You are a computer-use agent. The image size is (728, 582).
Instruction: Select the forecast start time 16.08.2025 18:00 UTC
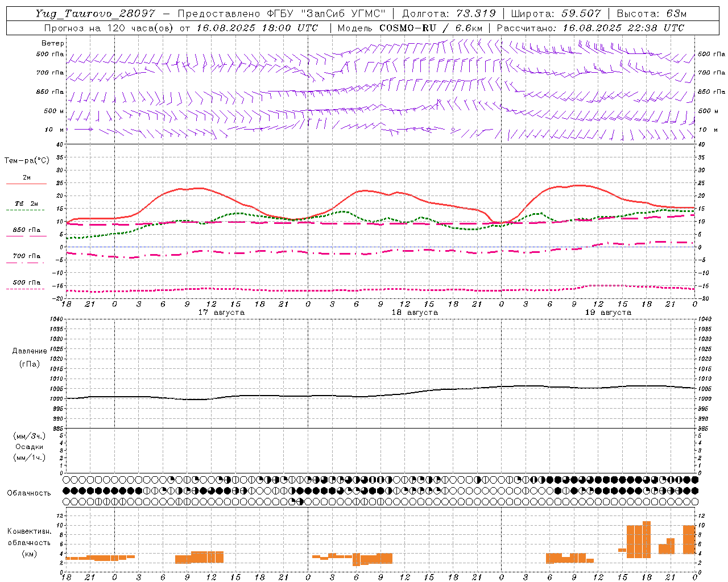[x=258, y=28]
